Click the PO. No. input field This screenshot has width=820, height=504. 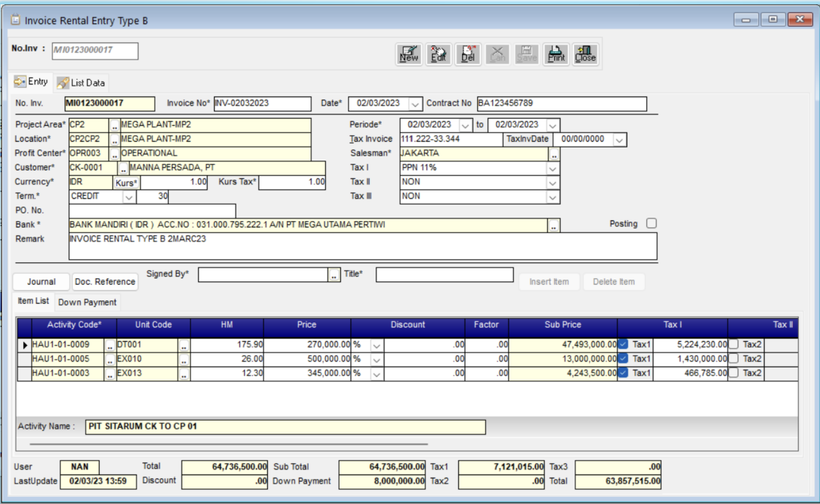[x=152, y=211]
